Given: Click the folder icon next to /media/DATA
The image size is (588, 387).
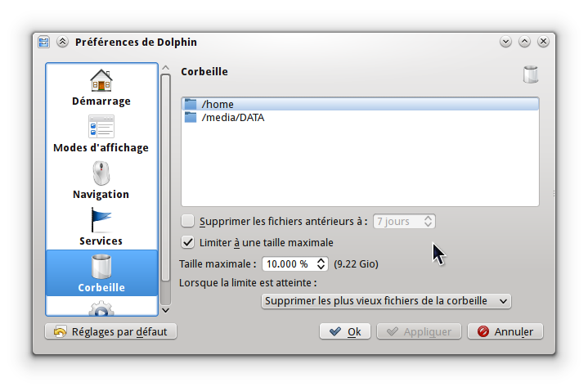Looking at the screenshot, I should point(191,117).
